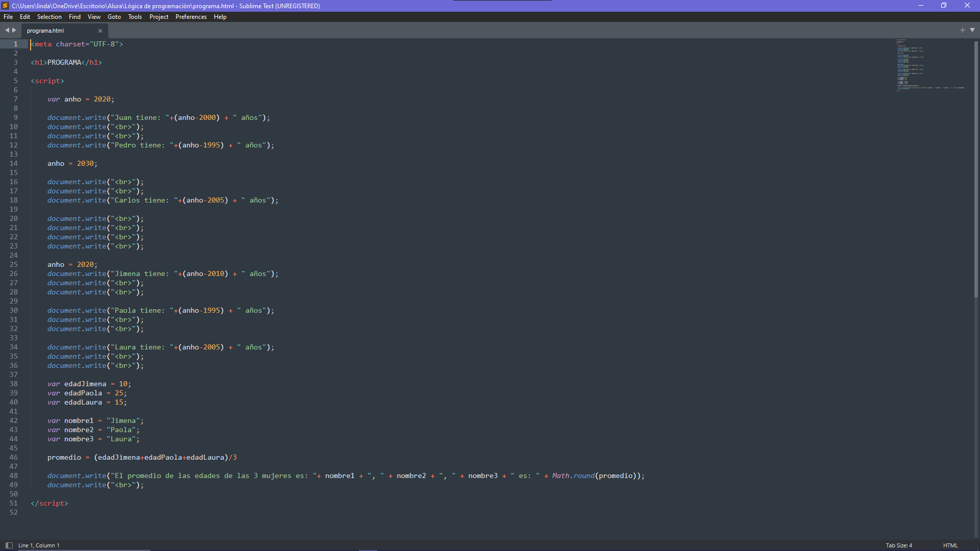
Task: Open tab list dropdown arrow
Action: [972, 30]
